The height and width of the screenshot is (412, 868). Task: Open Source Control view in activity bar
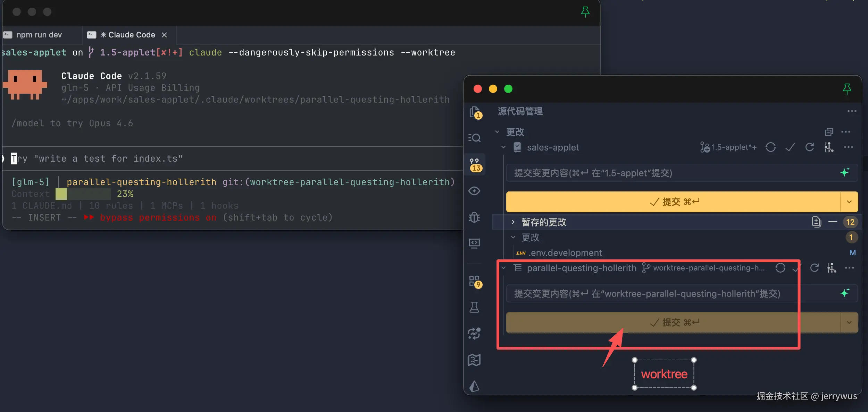pyautogui.click(x=475, y=164)
